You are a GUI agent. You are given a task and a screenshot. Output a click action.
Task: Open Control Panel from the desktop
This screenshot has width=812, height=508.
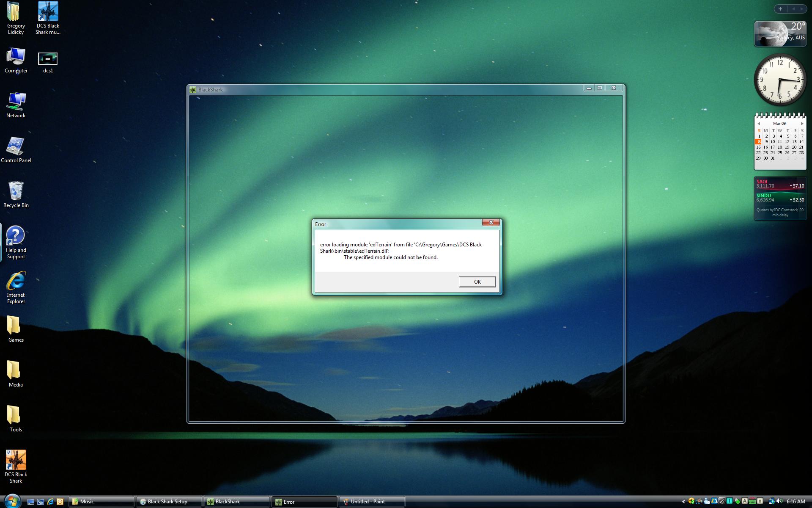point(16,150)
